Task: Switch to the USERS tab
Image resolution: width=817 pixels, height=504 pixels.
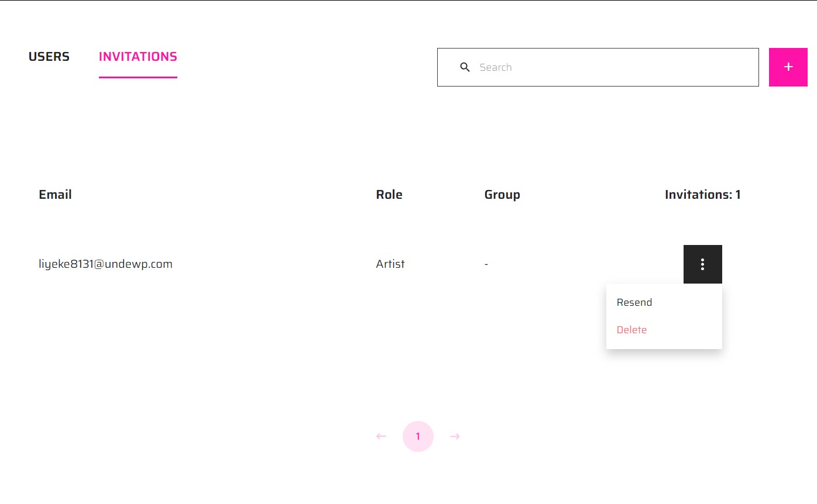Action: click(49, 57)
